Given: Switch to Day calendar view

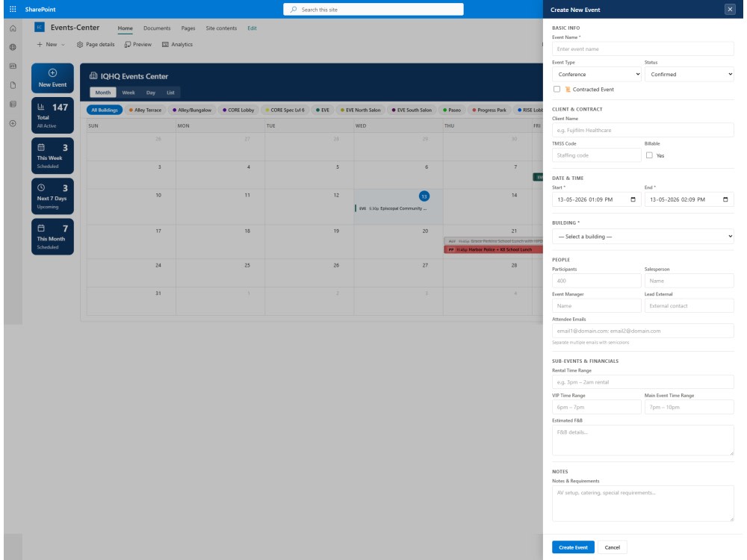Looking at the screenshot, I should point(151,93).
